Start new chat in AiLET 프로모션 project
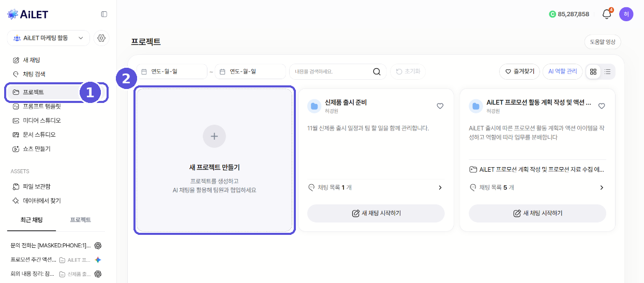This screenshot has height=283, width=644. 537,213
